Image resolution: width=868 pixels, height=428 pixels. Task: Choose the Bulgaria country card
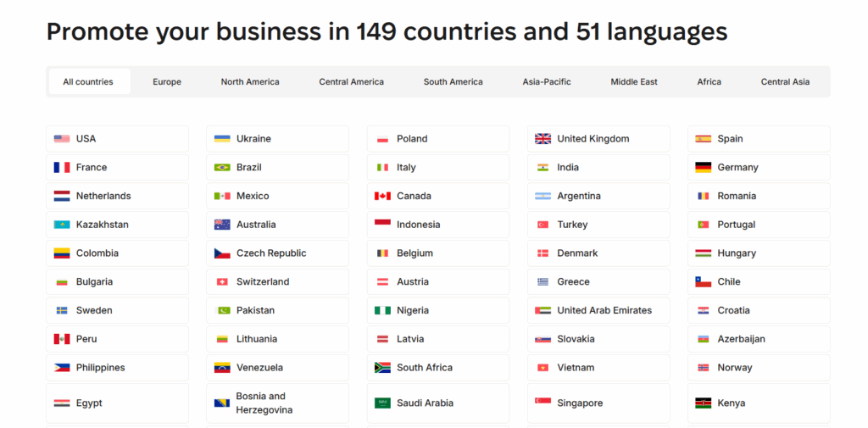click(117, 282)
